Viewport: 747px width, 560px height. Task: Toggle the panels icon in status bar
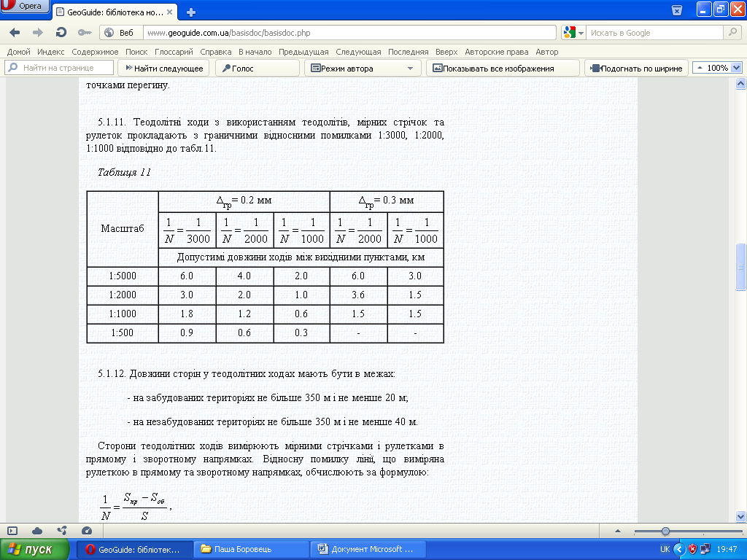[12, 531]
